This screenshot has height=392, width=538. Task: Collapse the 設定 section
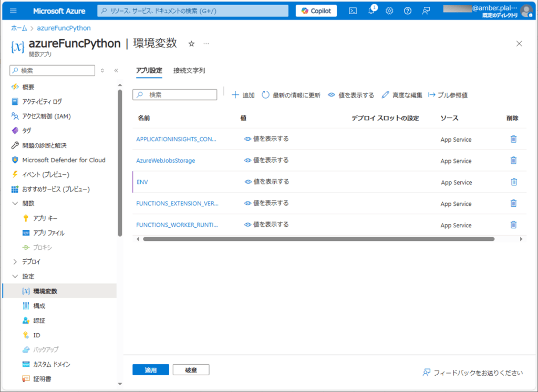(15, 276)
